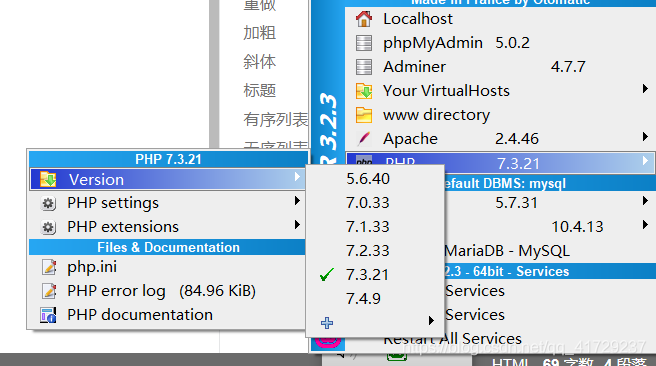Choose Restart All Services
This screenshot has height=366, width=656.
[x=453, y=339]
